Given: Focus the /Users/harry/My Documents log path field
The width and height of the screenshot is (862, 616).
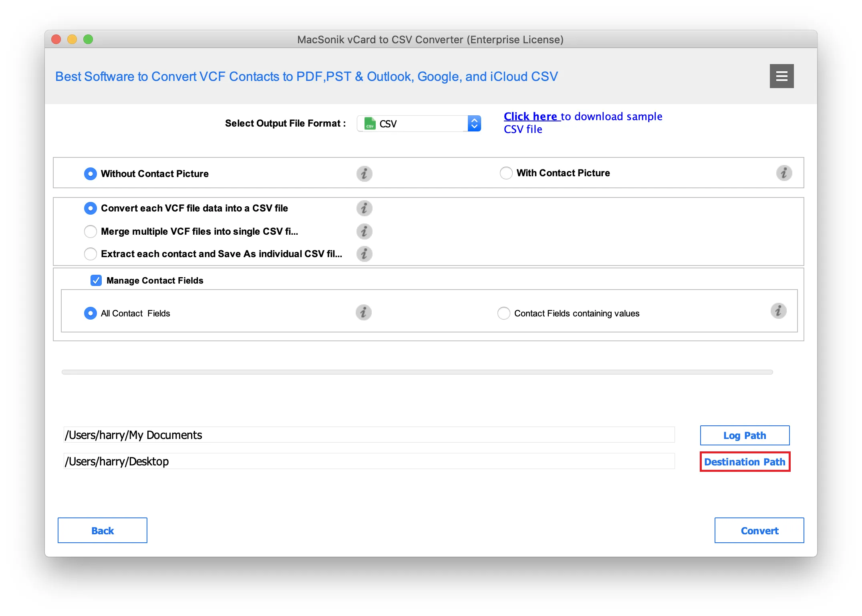Looking at the screenshot, I should click(369, 435).
